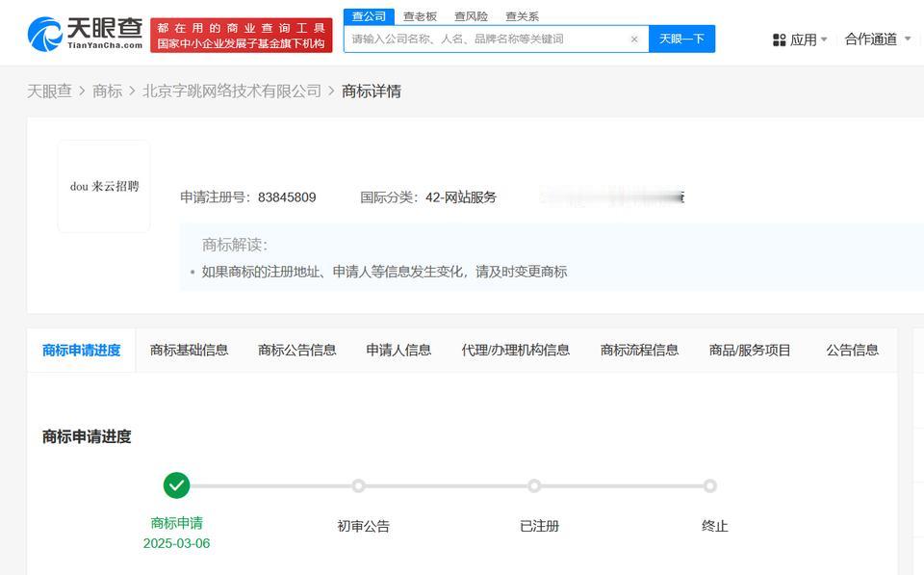This screenshot has width=924, height=575.
Task: Switch to the 代理/办理机构信息 tab
Action: tap(516, 351)
